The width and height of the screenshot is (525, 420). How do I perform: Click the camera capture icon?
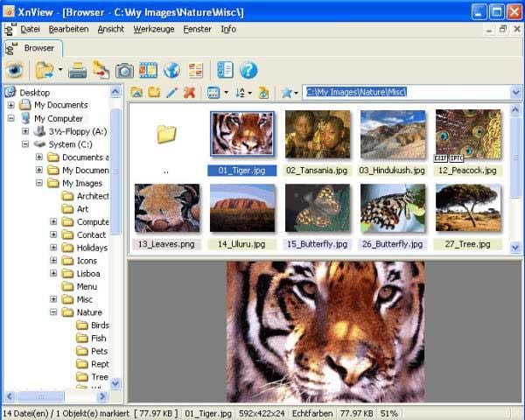pos(124,71)
